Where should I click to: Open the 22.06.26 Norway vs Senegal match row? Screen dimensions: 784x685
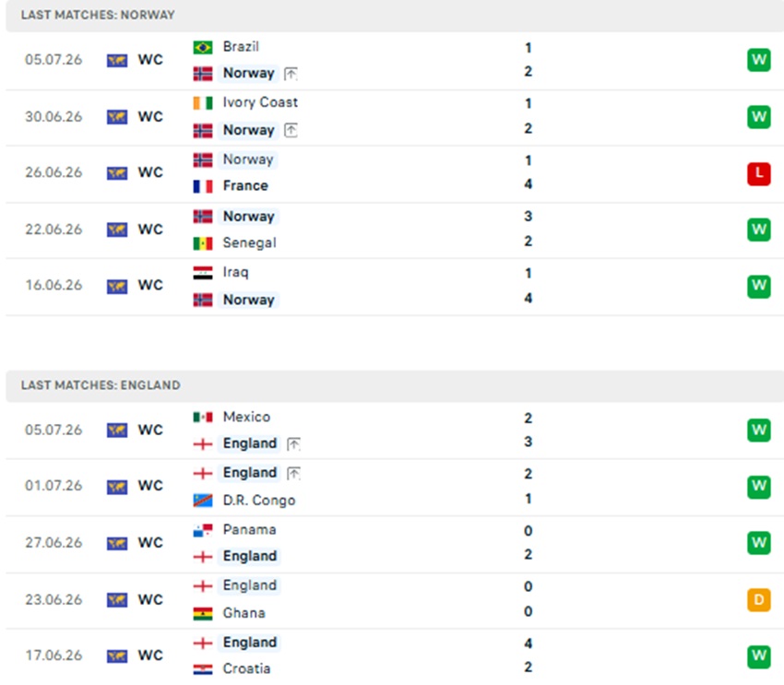tap(395, 230)
